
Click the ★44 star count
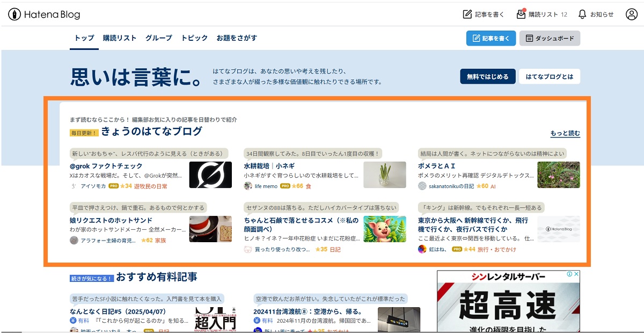pos(470,250)
